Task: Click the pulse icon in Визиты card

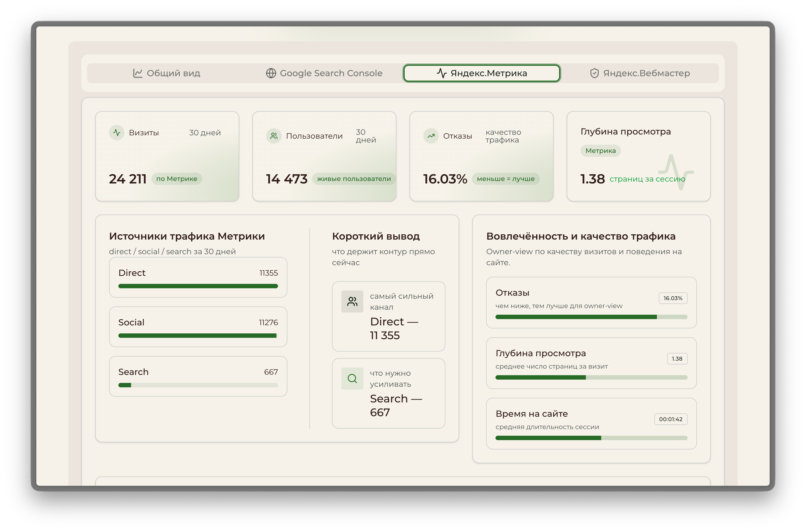Action: click(x=116, y=133)
